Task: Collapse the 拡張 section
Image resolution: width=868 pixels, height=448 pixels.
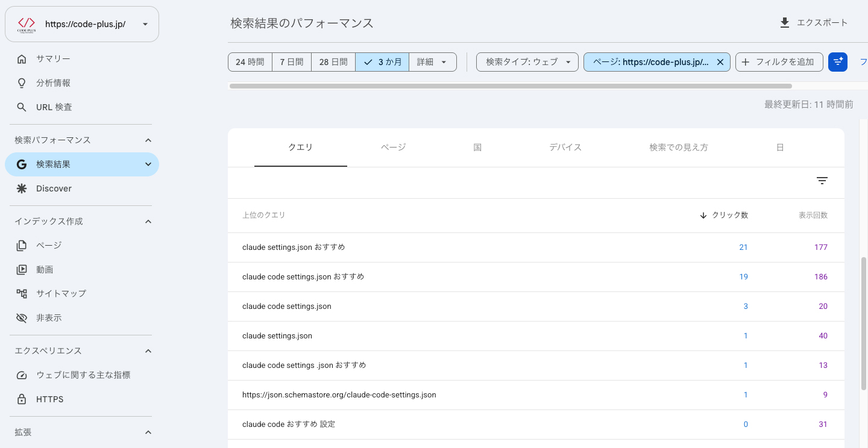Action: 148,432
